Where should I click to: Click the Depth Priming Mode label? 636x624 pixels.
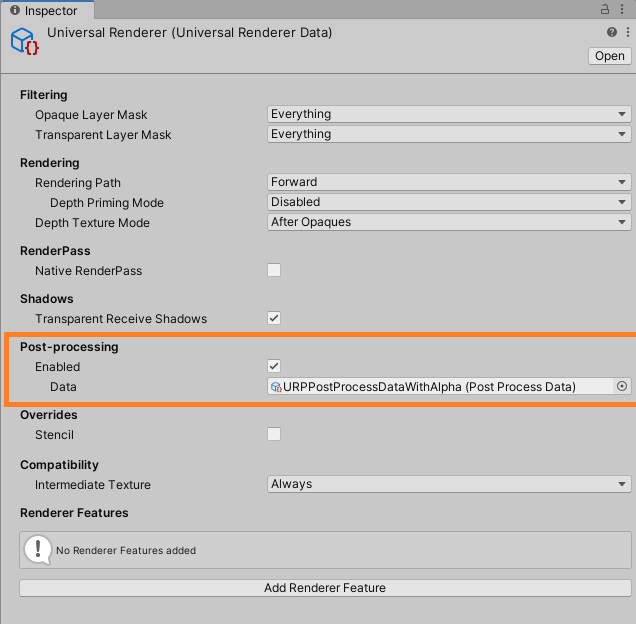tap(107, 203)
